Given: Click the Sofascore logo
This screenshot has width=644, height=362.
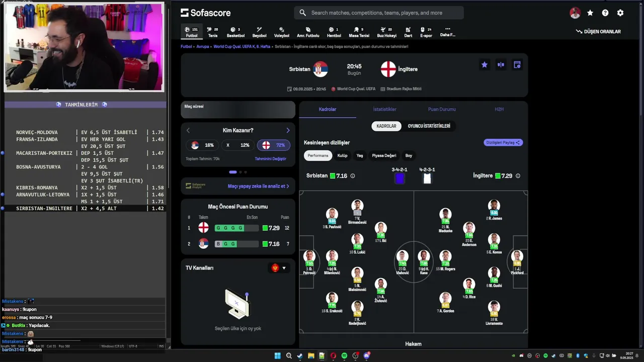Looking at the screenshot, I should point(206,13).
